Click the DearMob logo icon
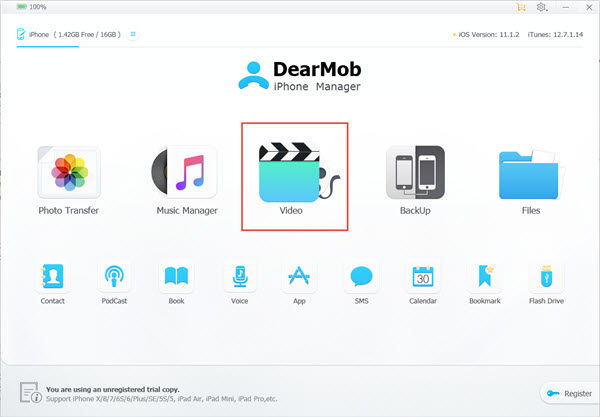 pyautogui.click(x=253, y=75)
